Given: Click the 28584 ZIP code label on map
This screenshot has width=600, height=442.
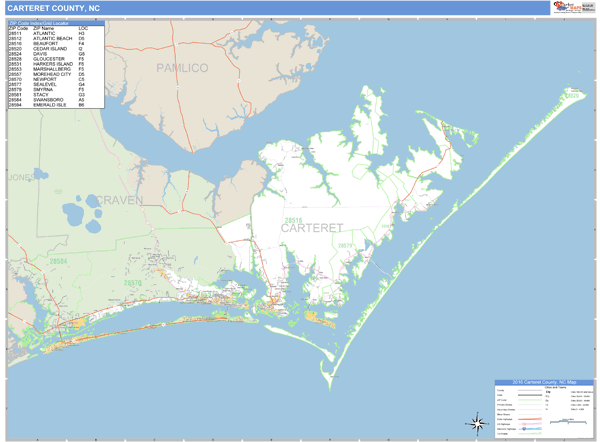Looking at the screenshot, I should point(58,261).
